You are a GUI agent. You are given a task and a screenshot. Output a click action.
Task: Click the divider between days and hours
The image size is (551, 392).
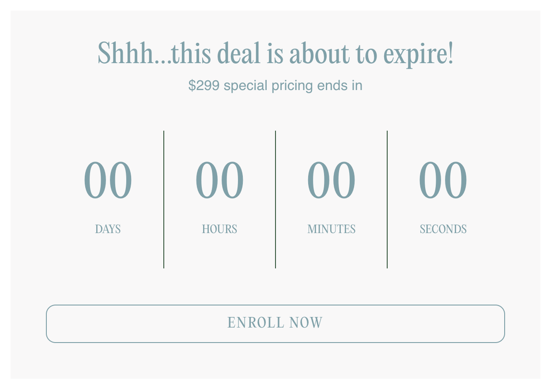[164, 199]
